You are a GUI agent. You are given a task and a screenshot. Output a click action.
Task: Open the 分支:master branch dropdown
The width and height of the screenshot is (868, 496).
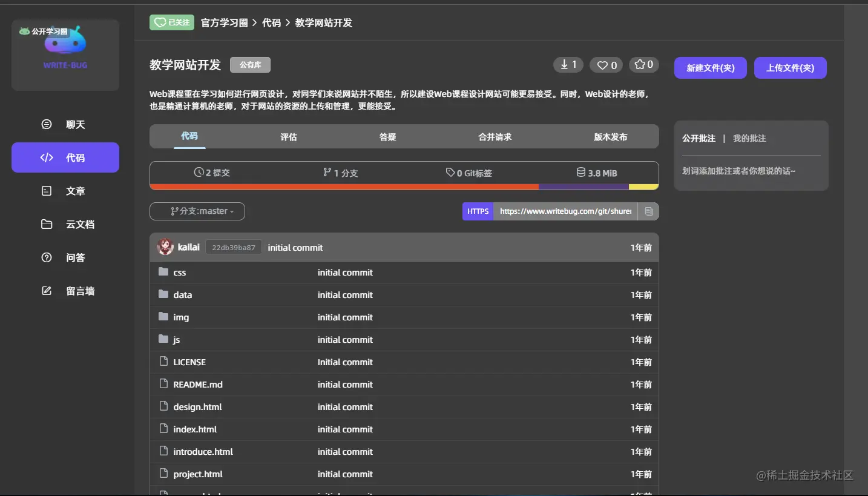[197, 211]
